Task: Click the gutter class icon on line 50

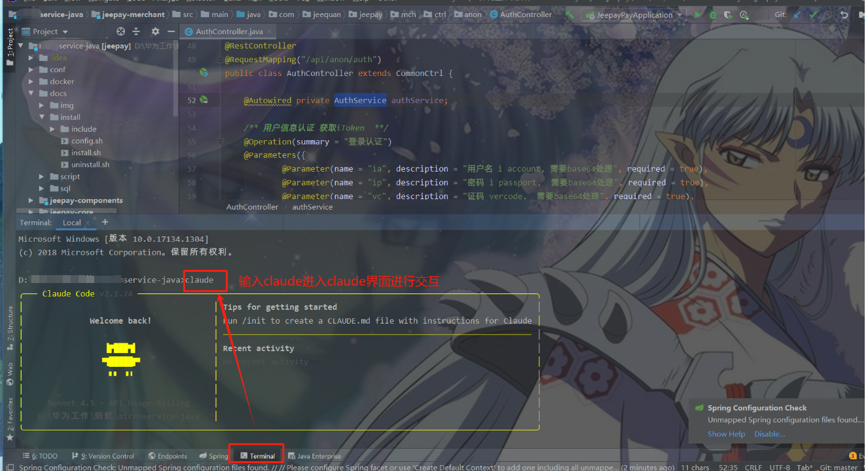Action: pyautogui.click(x=204, y=73)
